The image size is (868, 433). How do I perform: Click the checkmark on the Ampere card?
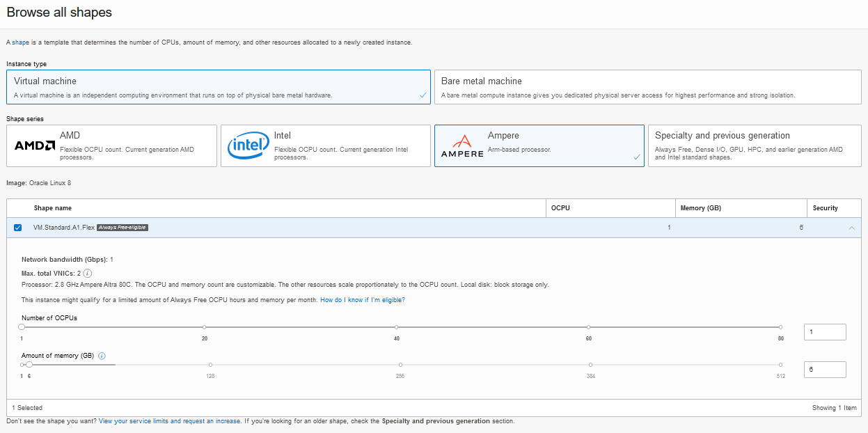[x=636, y=158]
